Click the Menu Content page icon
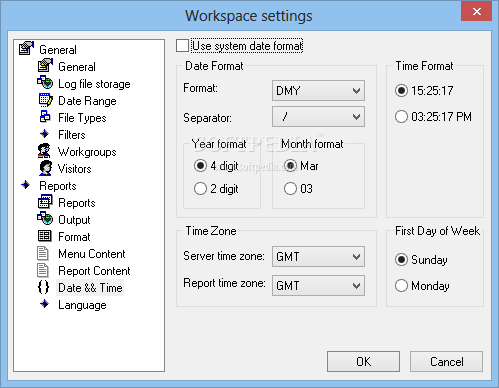This screenshot has width=499, height=388. click(43, 253)
